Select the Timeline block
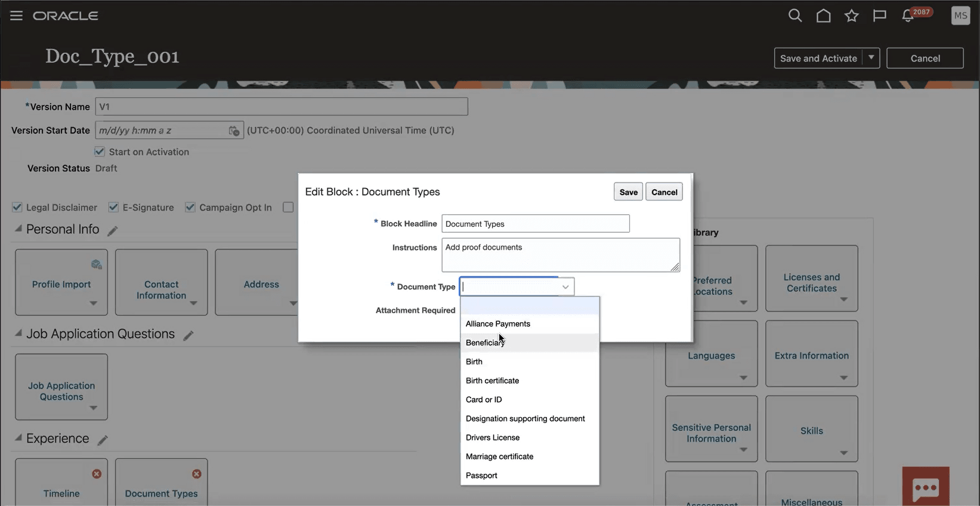 pos(61,482)
